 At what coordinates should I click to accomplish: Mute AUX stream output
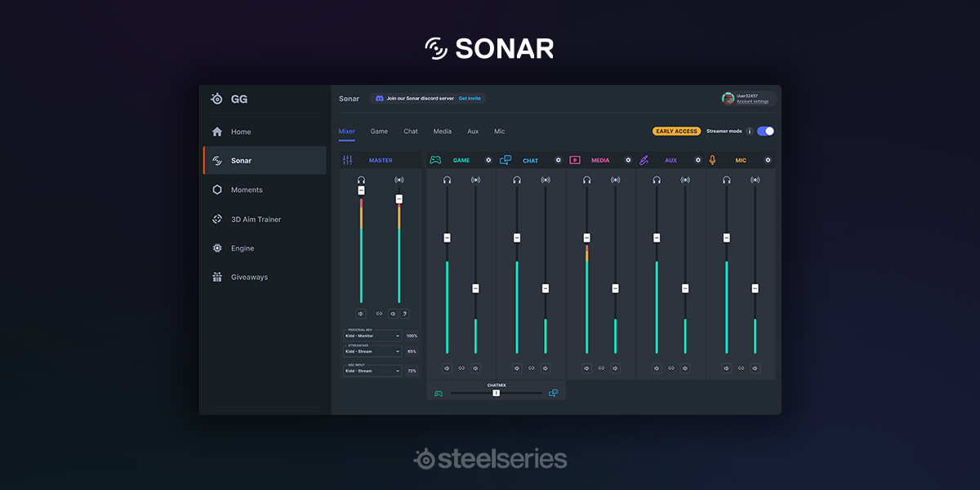click(685, 368)
